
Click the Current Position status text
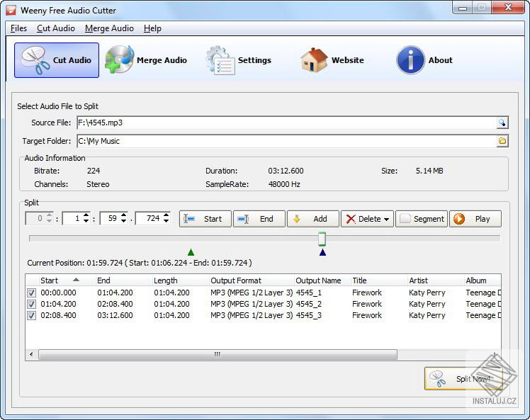click(x=140, y=263)
